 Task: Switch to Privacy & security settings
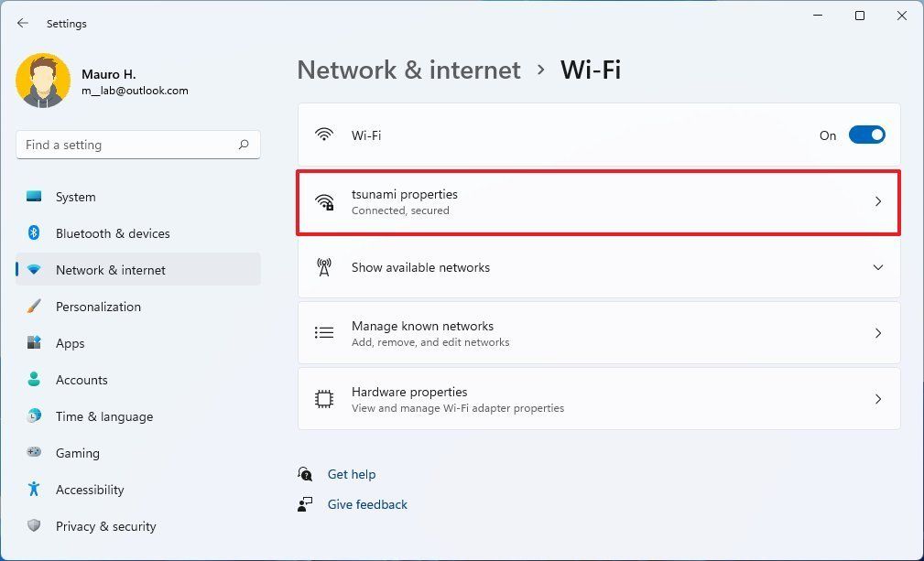106,526
